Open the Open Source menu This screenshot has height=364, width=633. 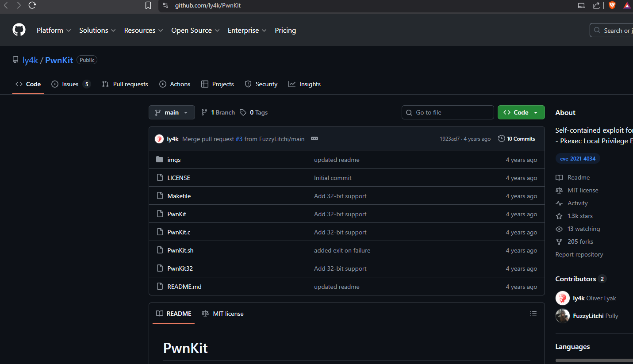tap(195, 30)
